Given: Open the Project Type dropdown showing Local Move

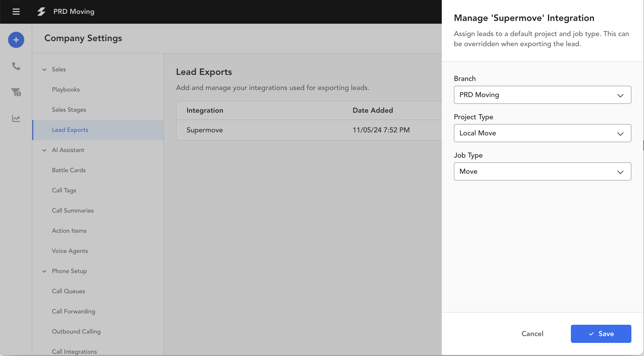Looking at the screenshot, I should pos(542,133).
